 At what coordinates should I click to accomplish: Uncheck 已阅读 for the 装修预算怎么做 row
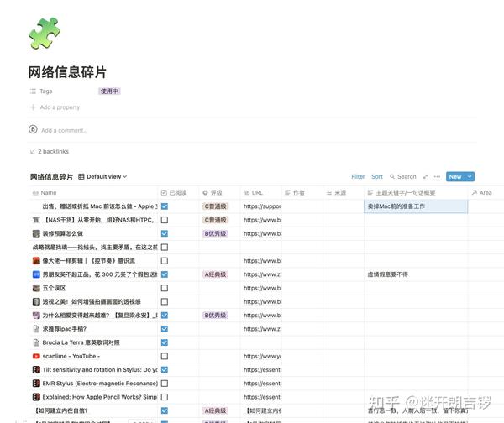point(165,233)
